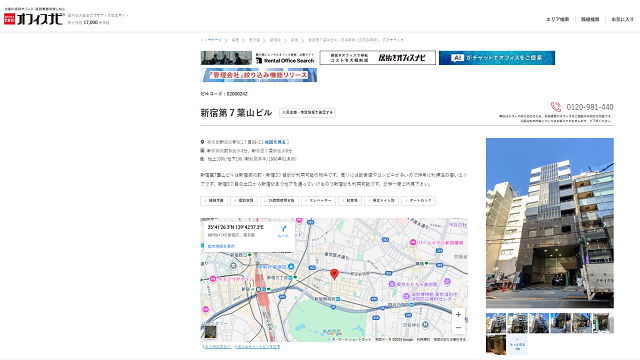Zoom out the map with minus button
The image size is (640, 360).
tap(458, 327)
